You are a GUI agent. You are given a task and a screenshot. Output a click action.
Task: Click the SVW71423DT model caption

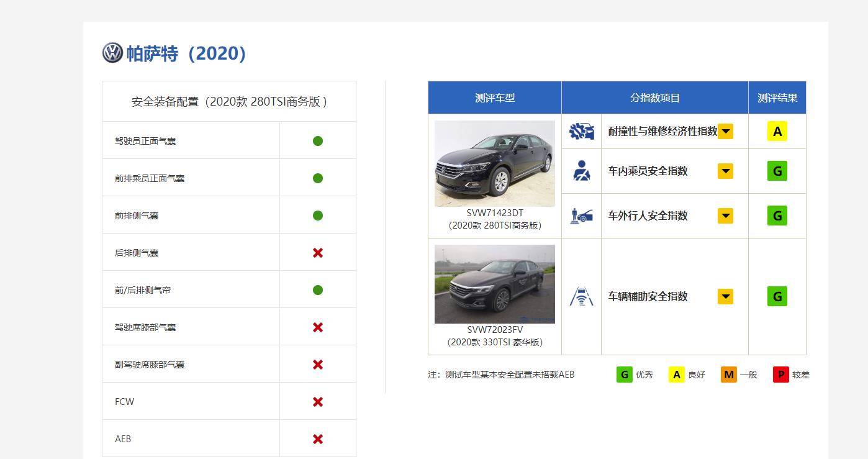click(x=495, y=213)
